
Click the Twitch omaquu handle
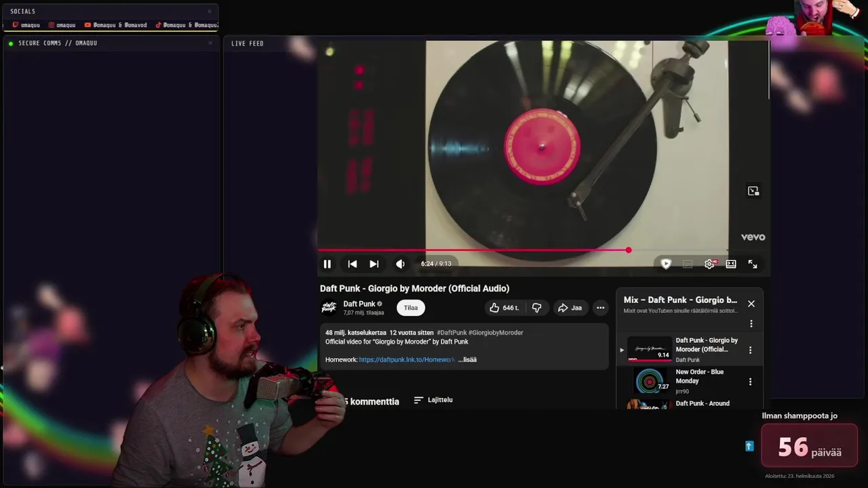26,25
